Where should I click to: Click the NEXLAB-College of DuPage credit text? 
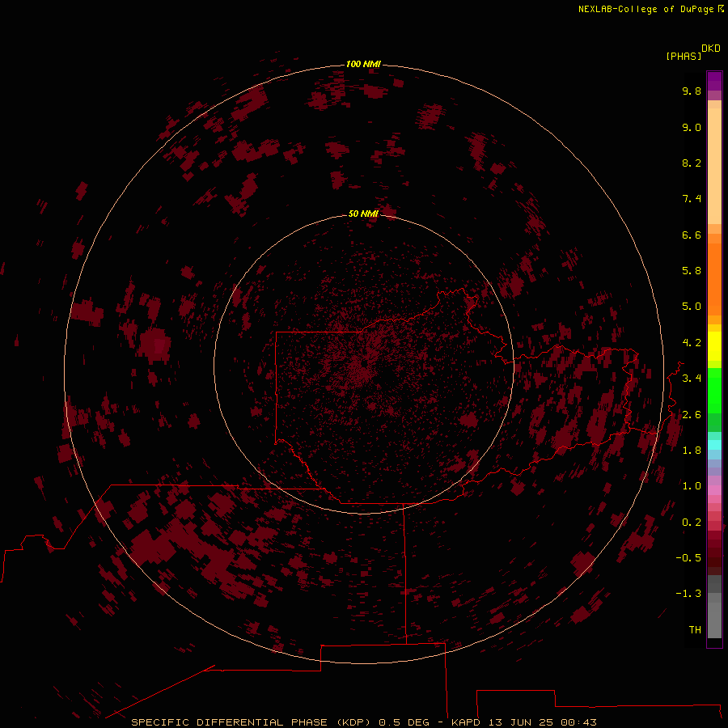click(x=645, y=9)
